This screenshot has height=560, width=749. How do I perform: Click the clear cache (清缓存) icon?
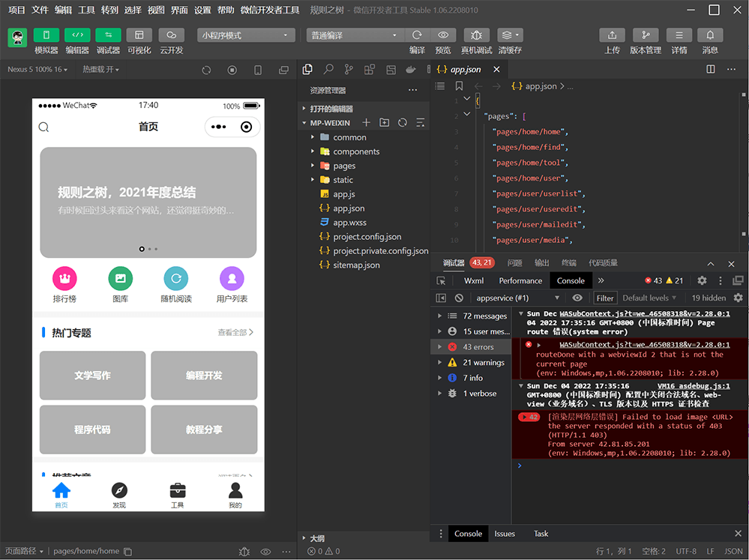tap(510, 35)
